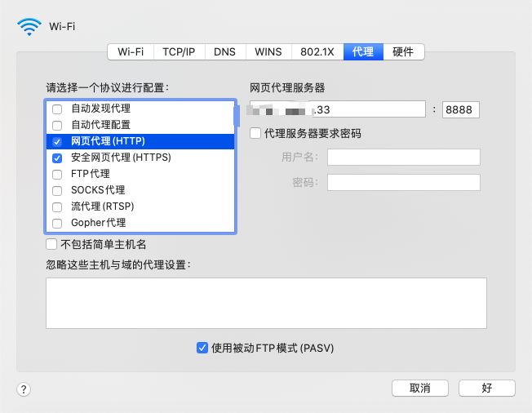Switch to the Wi-Fi tab
This screenshot has width=532, height=413.
[x=131, y=52]
